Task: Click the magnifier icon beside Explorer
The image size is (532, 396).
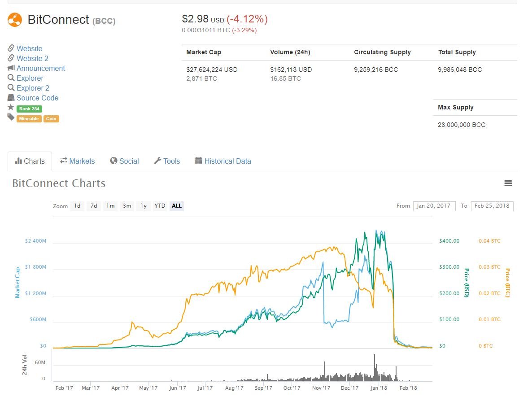Action: point(11,78)
